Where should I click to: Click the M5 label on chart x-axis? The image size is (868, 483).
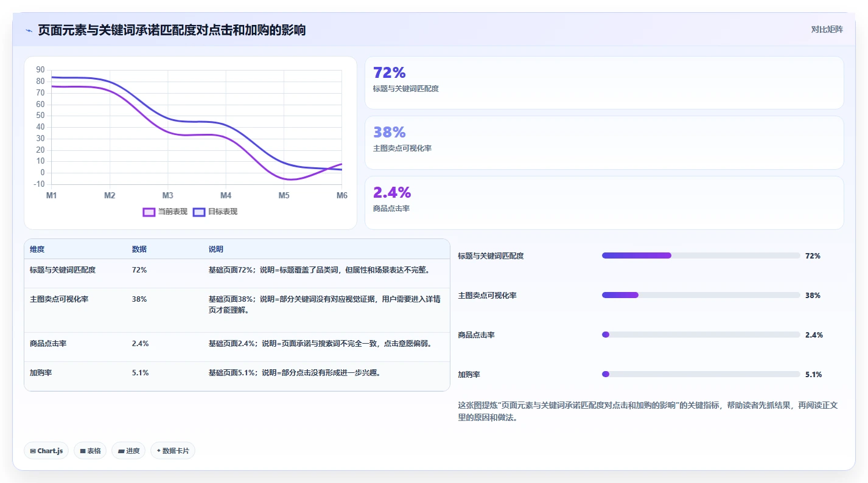coord(284,195)
